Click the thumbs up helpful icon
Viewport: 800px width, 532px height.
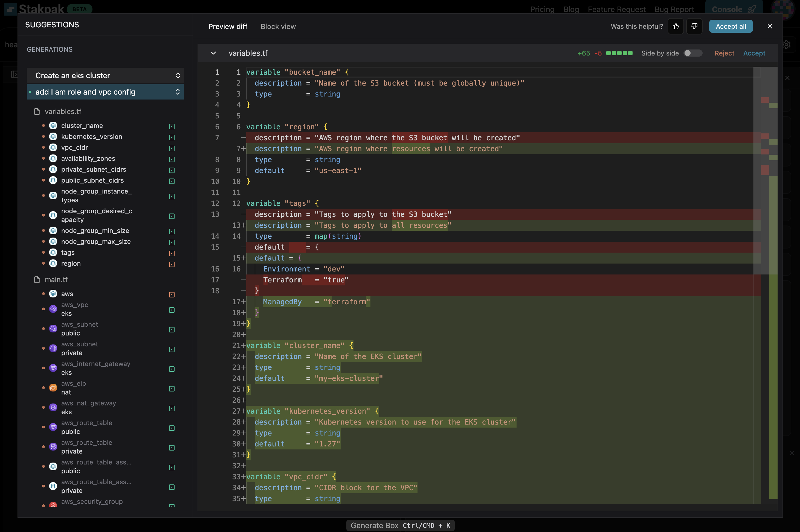676,27
